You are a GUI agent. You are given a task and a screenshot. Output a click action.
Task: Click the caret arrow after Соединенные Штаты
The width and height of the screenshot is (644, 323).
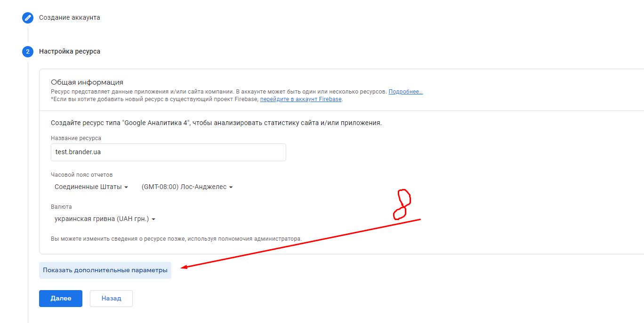tap(126, 187)
